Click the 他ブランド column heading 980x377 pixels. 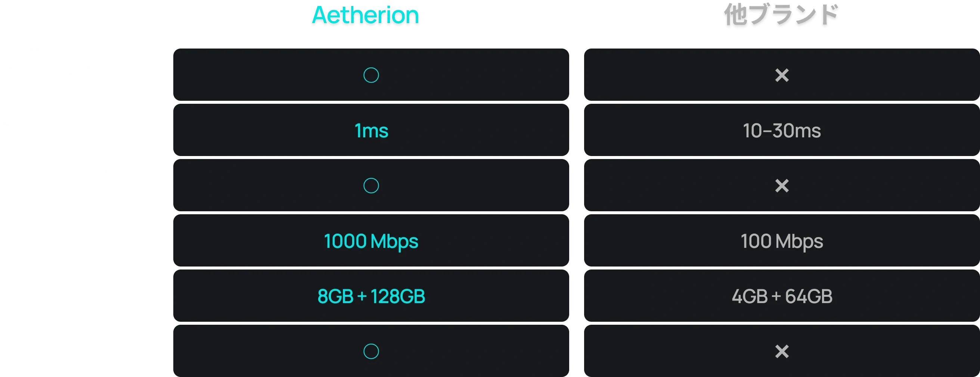coord(781,15)
